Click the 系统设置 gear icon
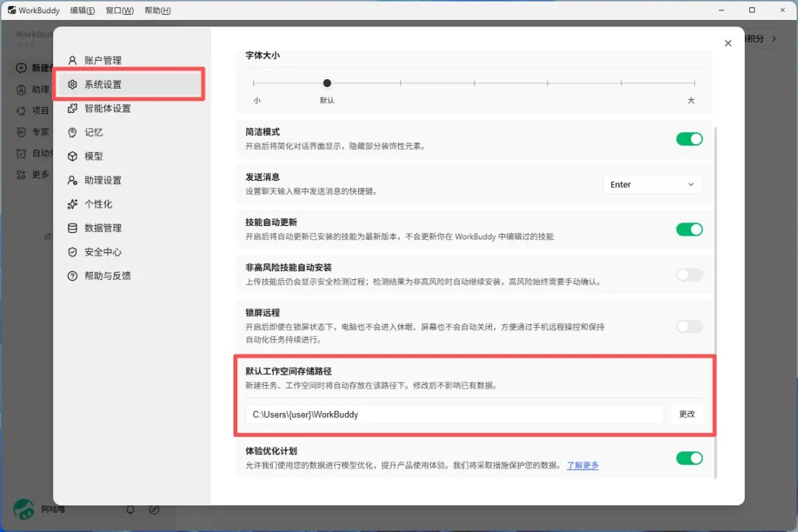Image resolution: width=798 pixels, height=532 pixels. point(72,84)
